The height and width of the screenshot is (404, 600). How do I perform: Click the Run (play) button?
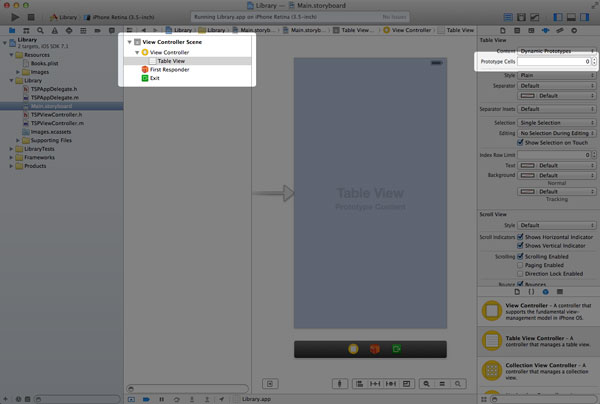(15, 17)
